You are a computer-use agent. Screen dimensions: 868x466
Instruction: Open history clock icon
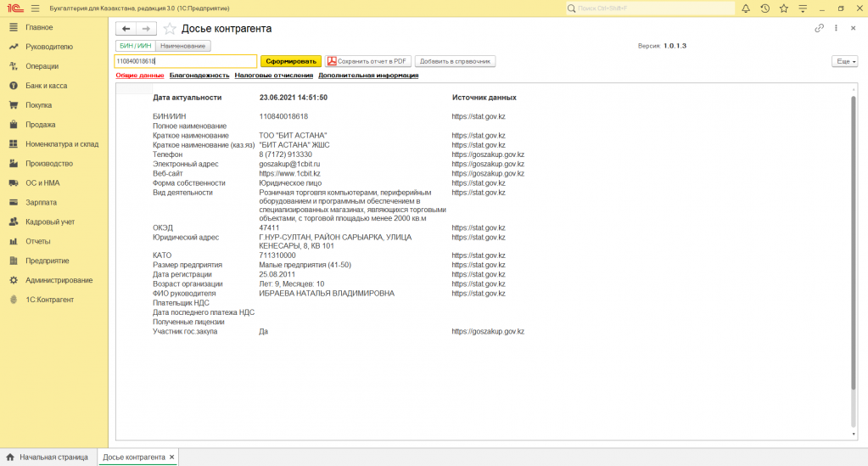(765, 8)
